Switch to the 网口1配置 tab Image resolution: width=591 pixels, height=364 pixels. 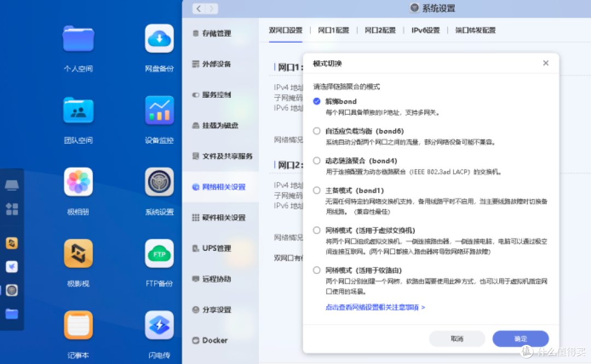(334, 30)
